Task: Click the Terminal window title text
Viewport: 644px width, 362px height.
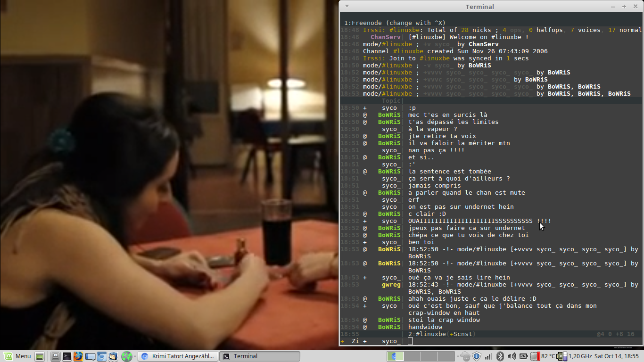Action: (x=479, y=7)
